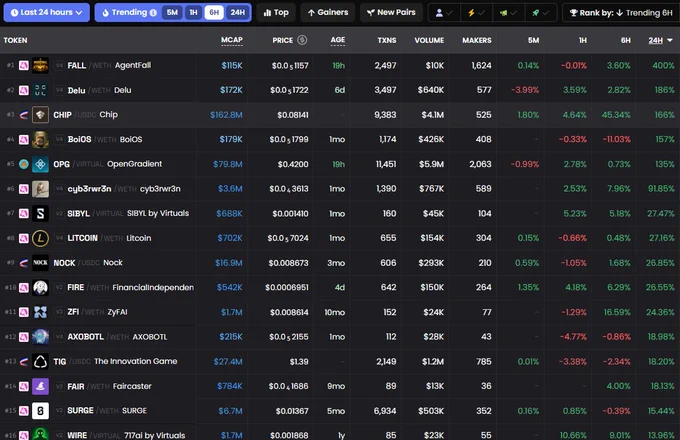The height and width of the screenshot is (440, 680).
Task: Click the LITCOIN token logo
Action: (40, 238)
